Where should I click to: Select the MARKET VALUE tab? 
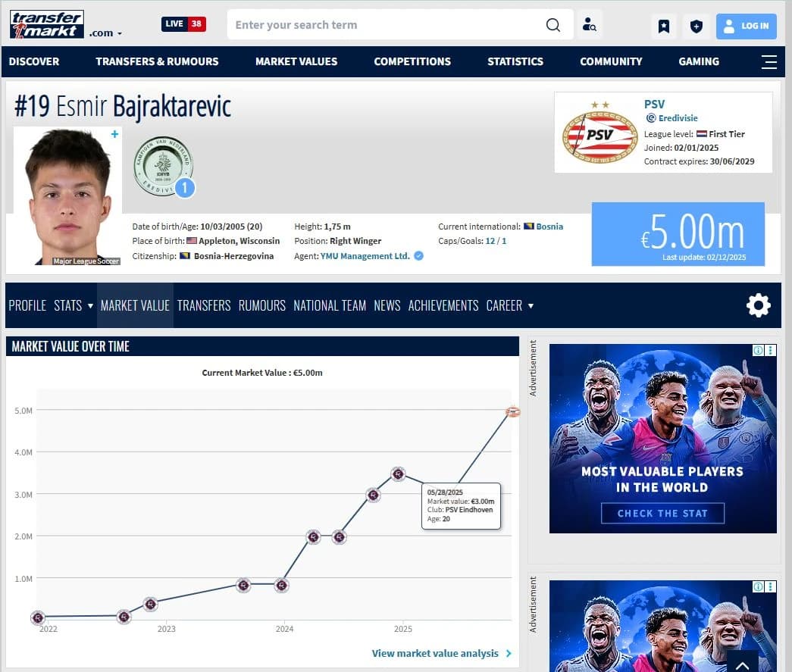135,305
